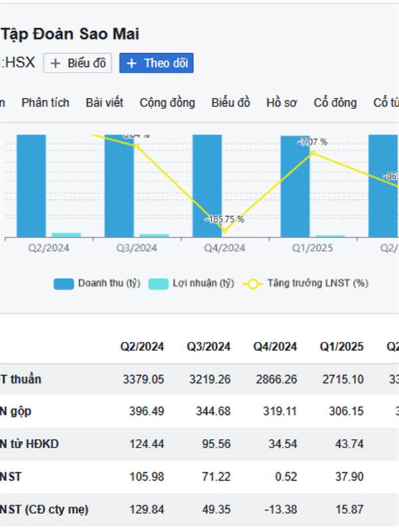This screenshot has width=399, height=532.
Task: Toggle 'Tăng trưởng LNST (%)' legend marker
Action: click(253, 284)
